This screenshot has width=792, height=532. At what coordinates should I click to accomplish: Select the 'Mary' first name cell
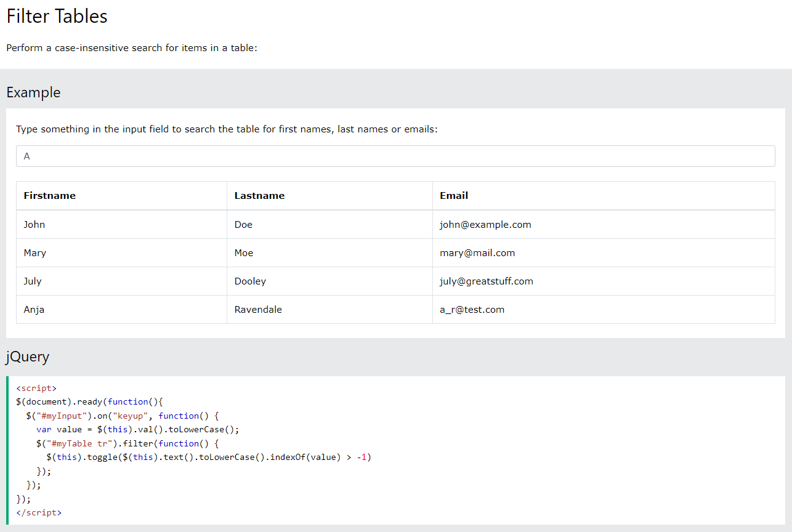click(121, 253)
